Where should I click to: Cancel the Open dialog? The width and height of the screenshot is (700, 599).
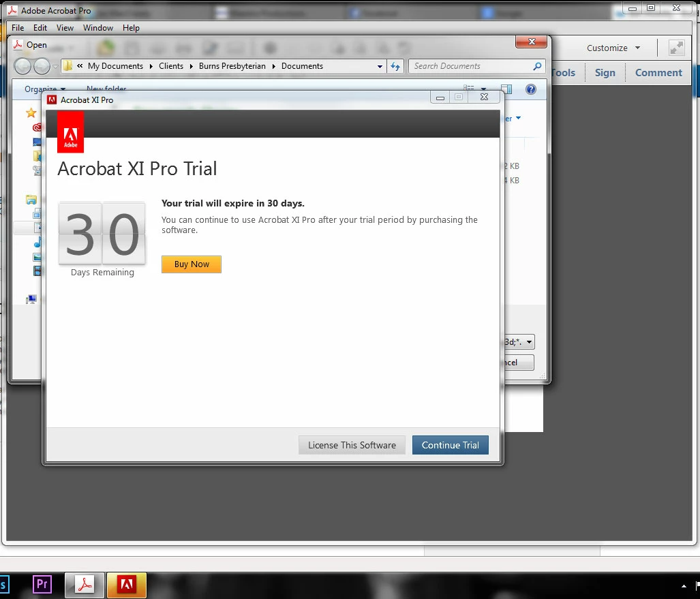518,363
